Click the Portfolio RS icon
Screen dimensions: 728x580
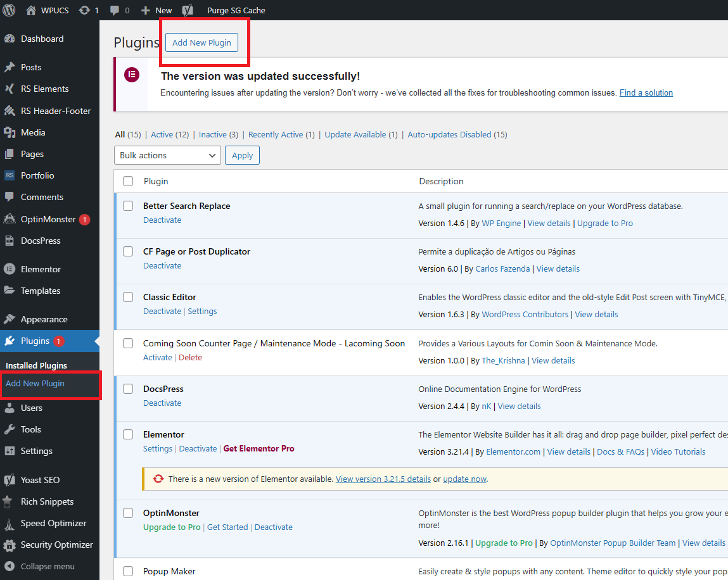click(x=10, y=175)
